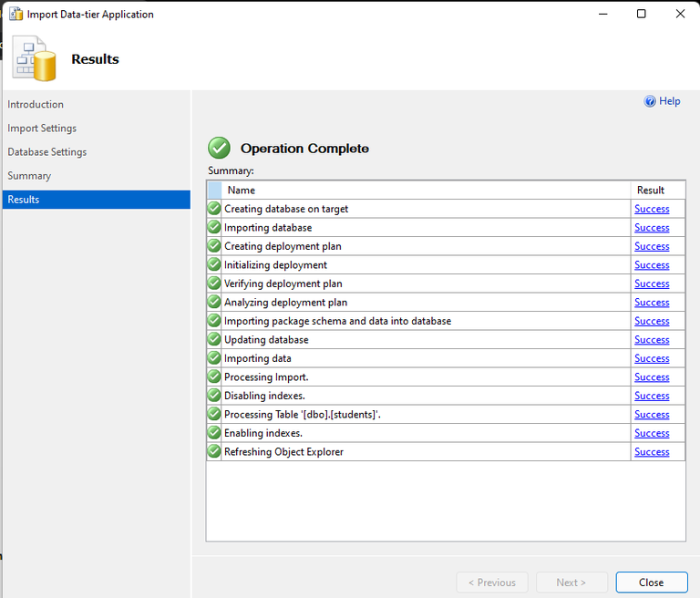
Task: View Success result for Processing Table students
Action: [x=652, y=415]
